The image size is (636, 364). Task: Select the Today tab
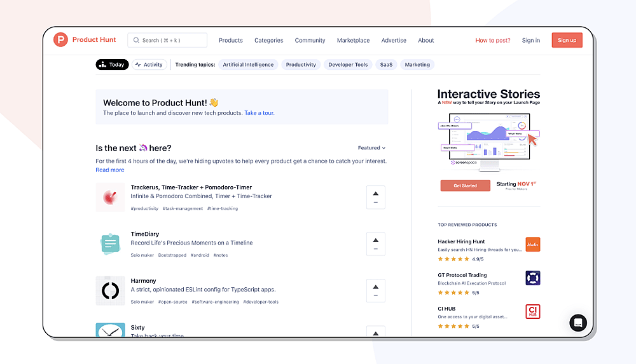[112, 64]
